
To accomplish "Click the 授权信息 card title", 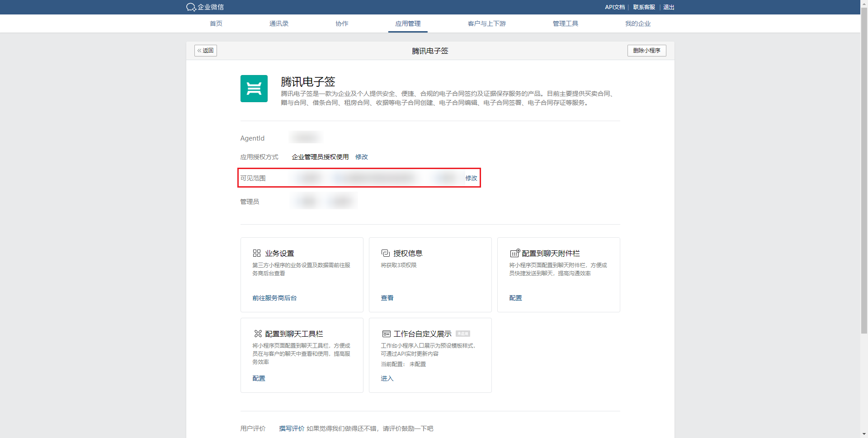I will 408,253.
